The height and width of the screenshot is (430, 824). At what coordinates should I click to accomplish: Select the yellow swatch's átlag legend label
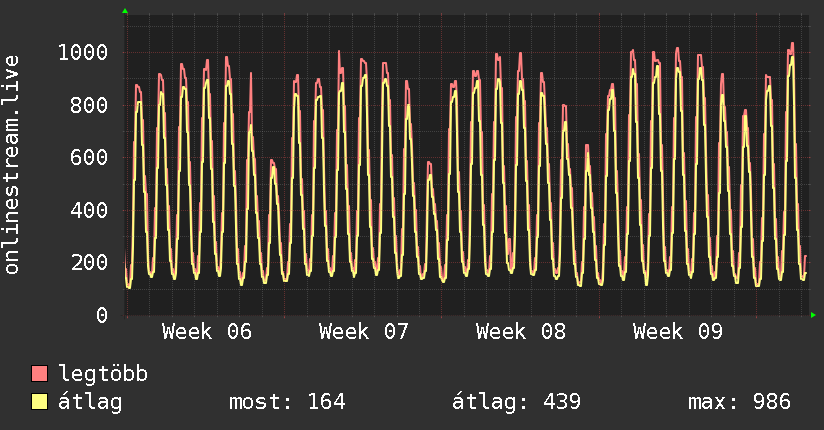point(90,402)
